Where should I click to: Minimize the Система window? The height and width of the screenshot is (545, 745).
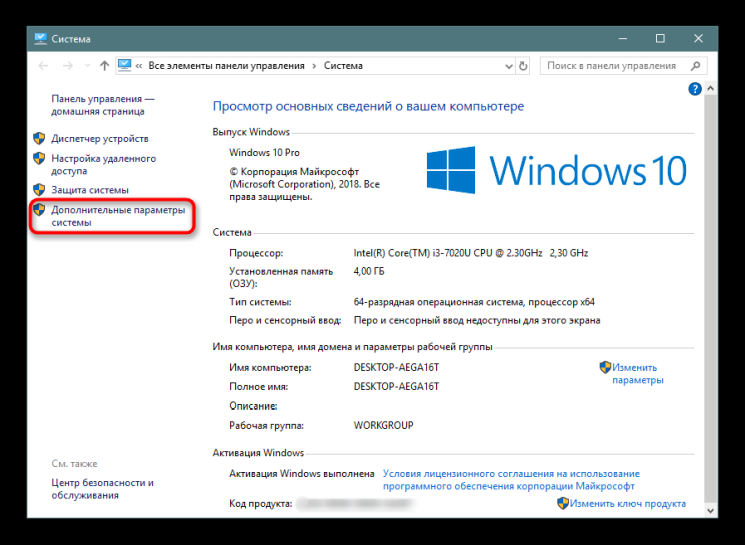(x=622, y=38)
